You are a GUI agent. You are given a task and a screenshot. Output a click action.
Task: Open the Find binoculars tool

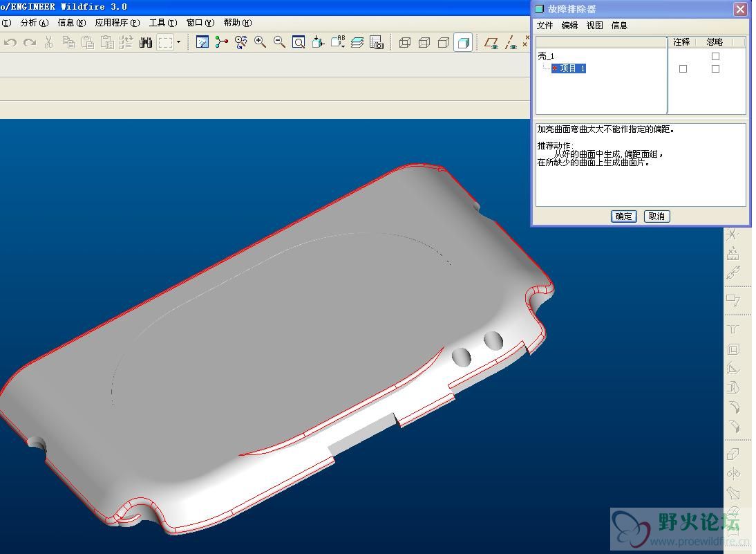pyautogui.click(x=146, y=42)
